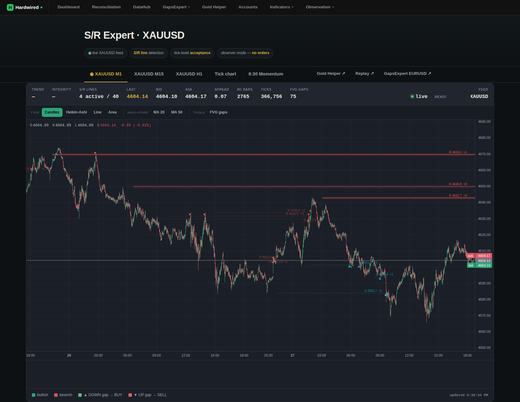Image resolution: width=520 pixels, height=402 pixels.
Task: Click the green Hardwired logo icon
Action: [x=10, y=7]
